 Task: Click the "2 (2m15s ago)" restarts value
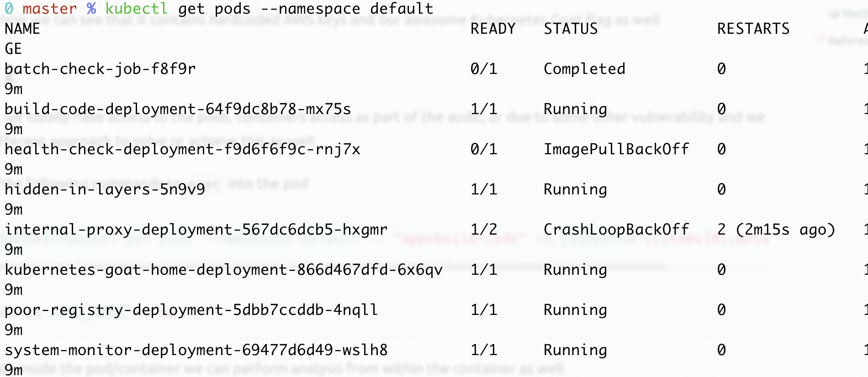pos(776,230)
